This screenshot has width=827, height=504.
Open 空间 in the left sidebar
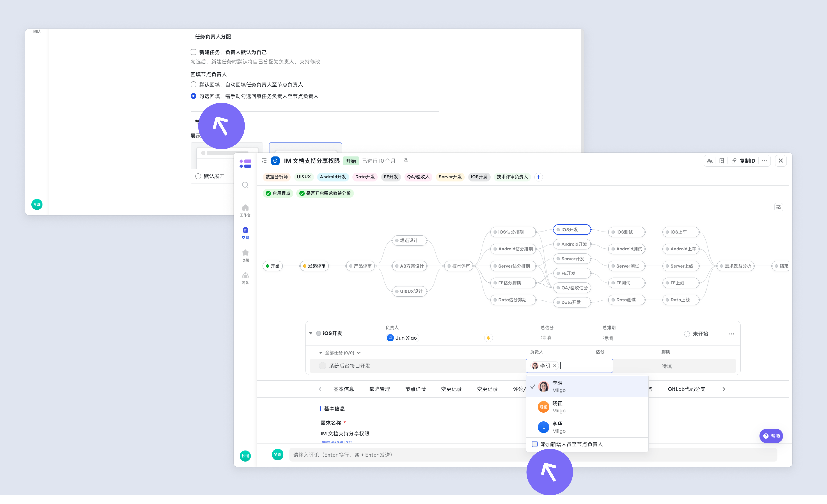[x=245, y=233]
